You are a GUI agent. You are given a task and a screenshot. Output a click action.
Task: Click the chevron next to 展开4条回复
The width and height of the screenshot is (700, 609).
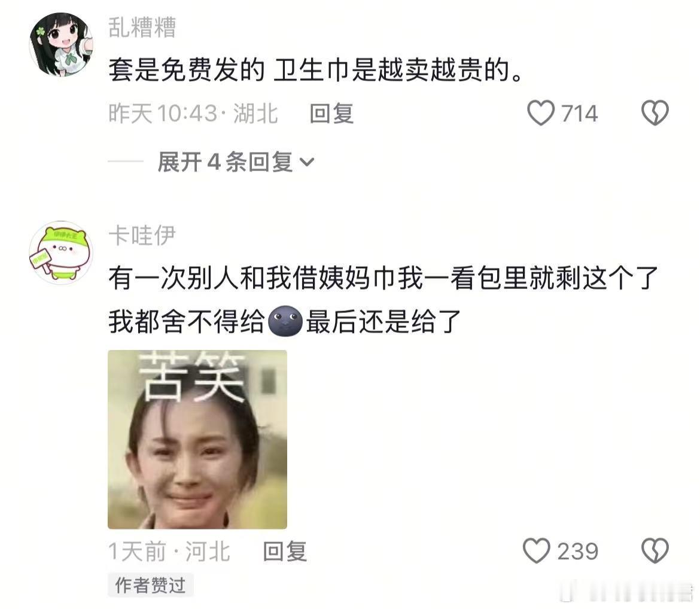pyautogui.click(x=307, y=162)
